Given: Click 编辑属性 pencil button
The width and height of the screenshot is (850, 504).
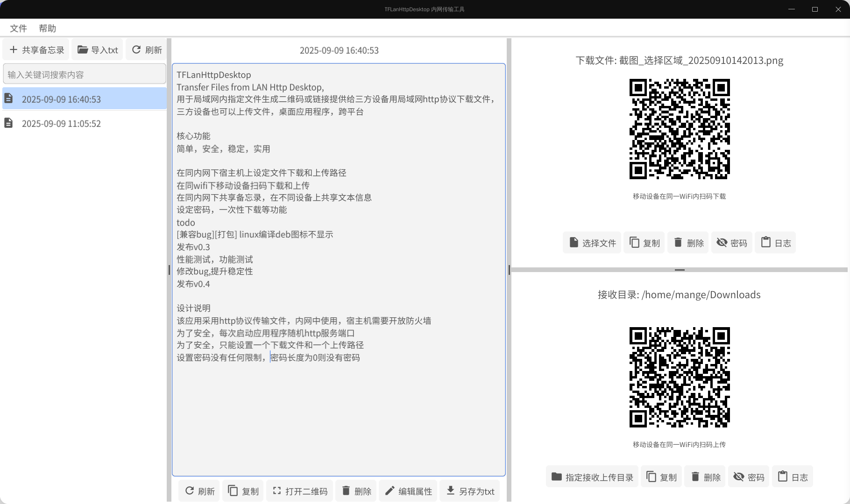Looking at the screenshot, I should [408, 491].
